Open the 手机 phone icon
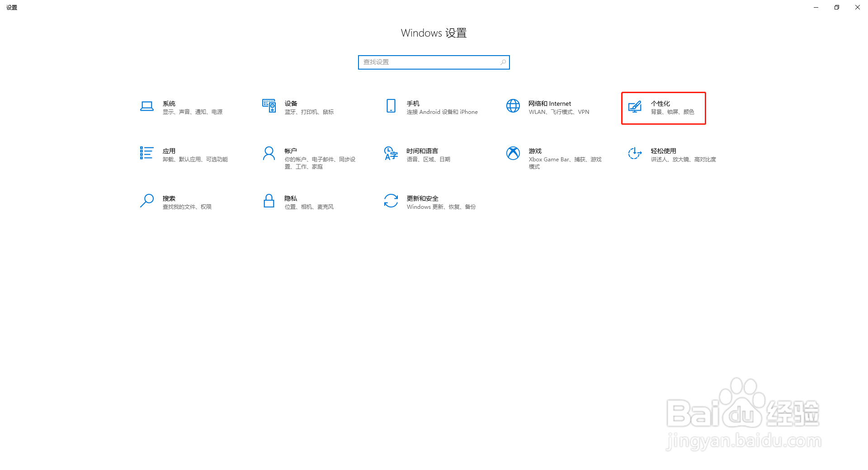868x470 pixels. coord(391,106)
